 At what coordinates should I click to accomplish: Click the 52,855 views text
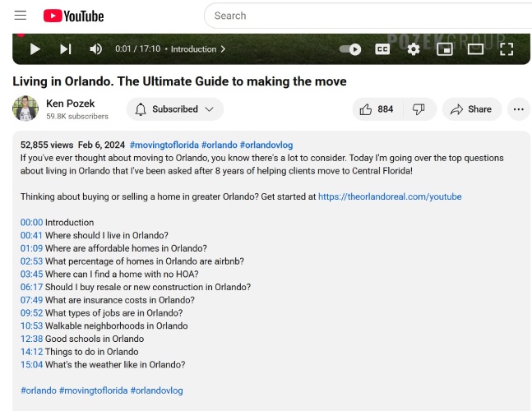tap(47, 145)
